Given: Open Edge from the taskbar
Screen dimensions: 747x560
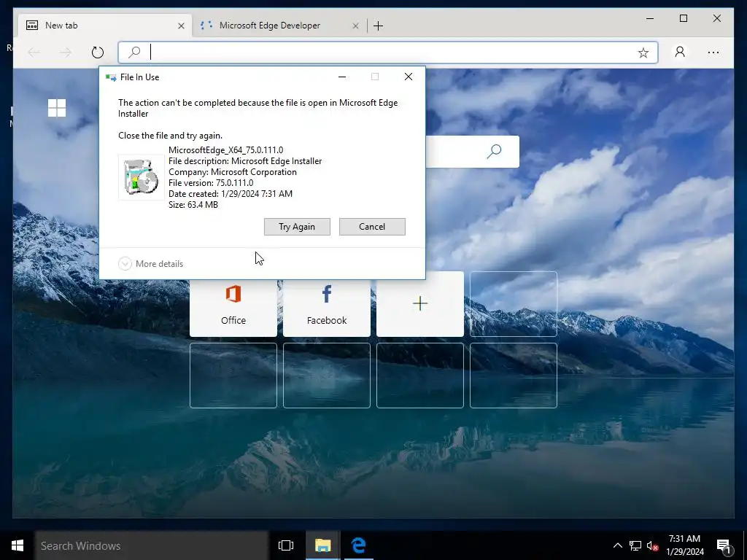Looking at the screenshot, I should 358,545.
